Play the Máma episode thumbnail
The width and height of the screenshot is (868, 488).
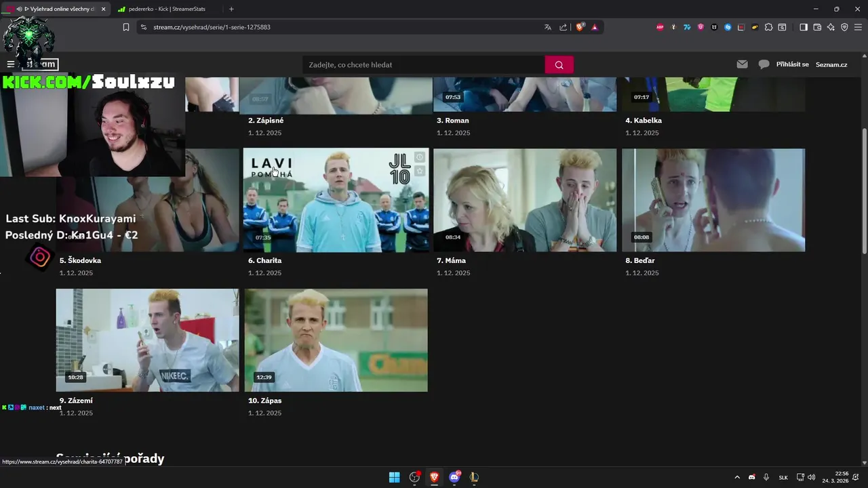525,200
